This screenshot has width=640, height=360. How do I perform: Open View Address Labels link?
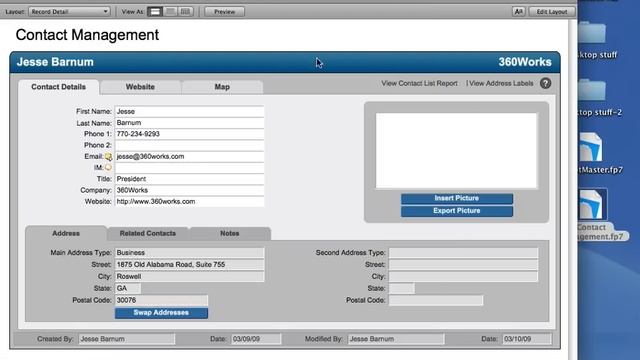tap(501, 83)
